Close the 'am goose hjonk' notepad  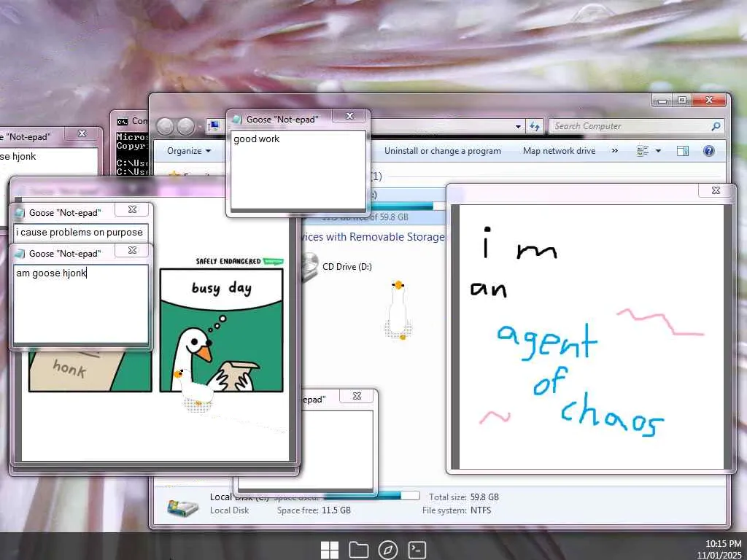pos(133,250)
